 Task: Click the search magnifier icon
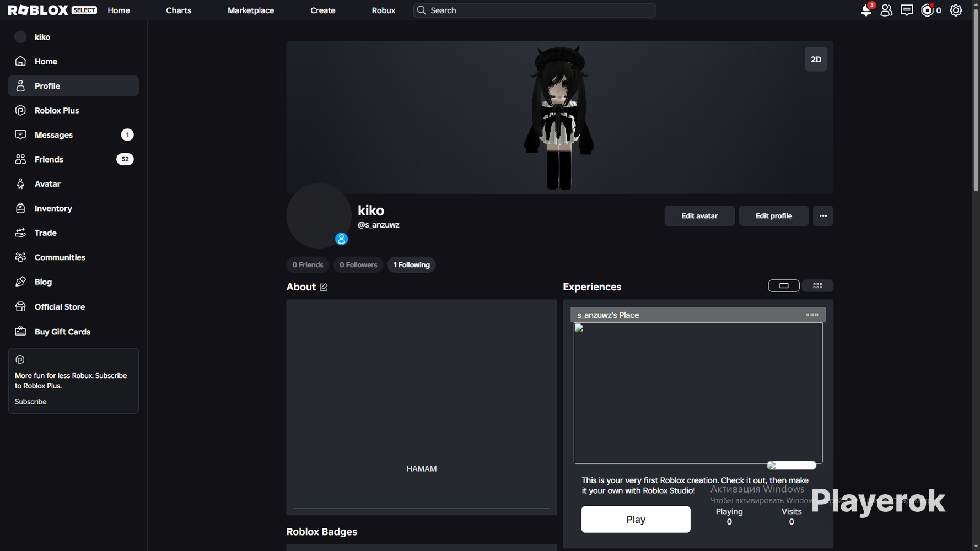point(422,10)
